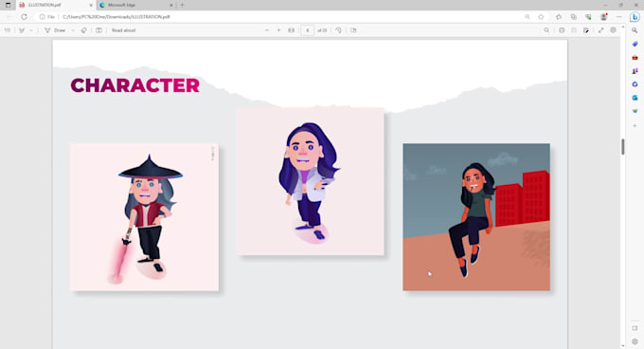Image resolution: width=644 pixels, height=349 pixels.
Task: Open sidebar Tools briefcase icon
Action: [635, 58]
